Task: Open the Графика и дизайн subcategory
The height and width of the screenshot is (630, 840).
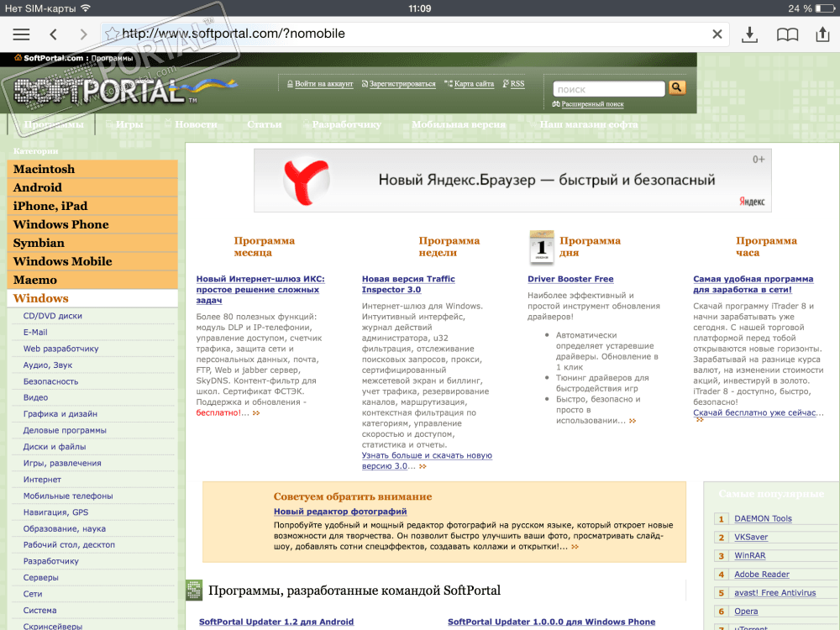Action: [x=60, y=414]
